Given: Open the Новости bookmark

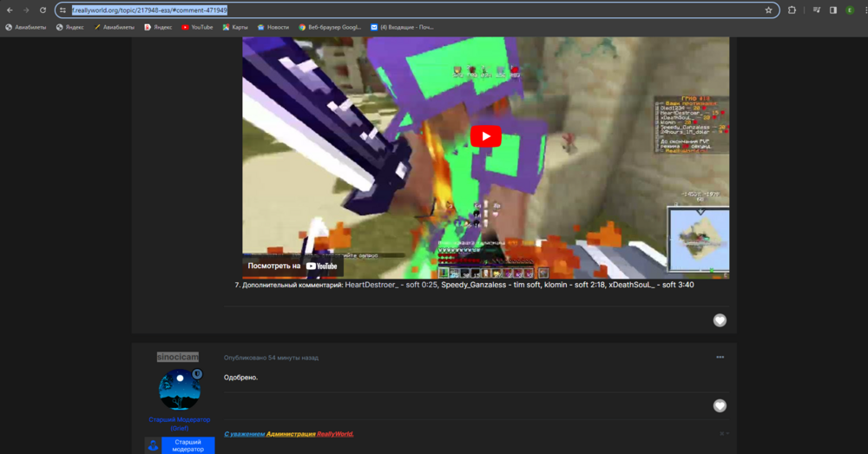Looking at the screenshot, I should pyautogui.click(x=273, y=27).
